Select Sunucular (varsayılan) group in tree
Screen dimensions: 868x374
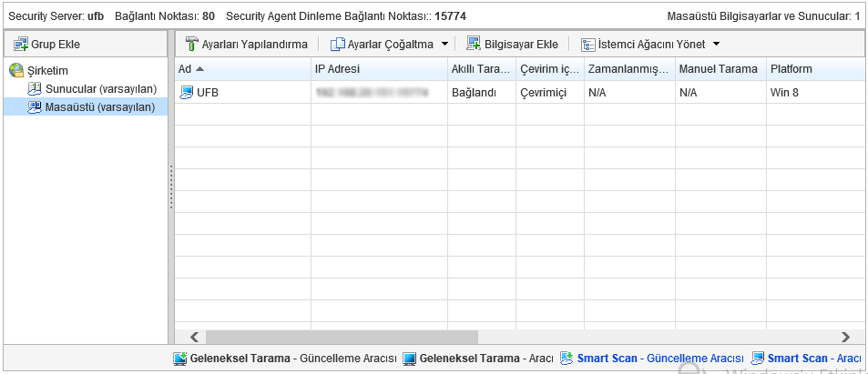pyautogui.click(x=100, y=88)
